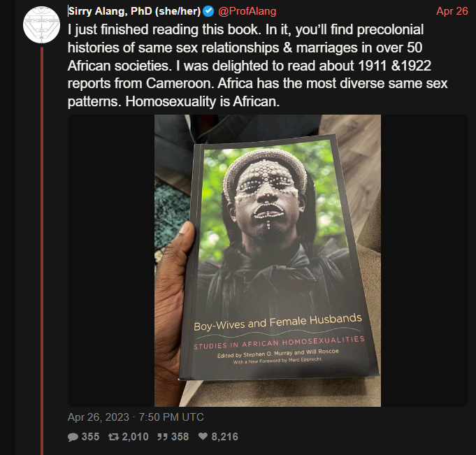Screen dimensions: 476x455
Task: Click the 355 replies count
Action: [x=90, y=437]
